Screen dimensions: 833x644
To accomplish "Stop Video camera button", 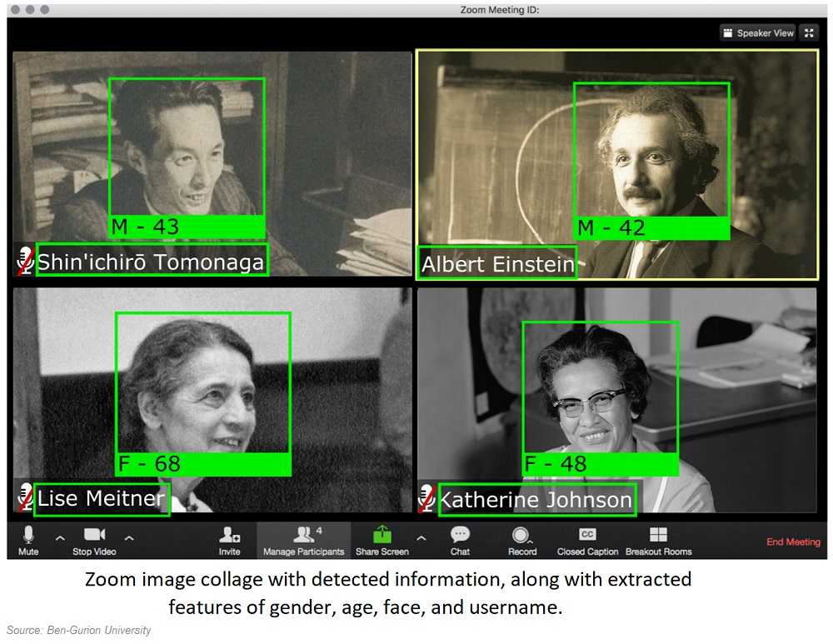I will tap(94, 541).
